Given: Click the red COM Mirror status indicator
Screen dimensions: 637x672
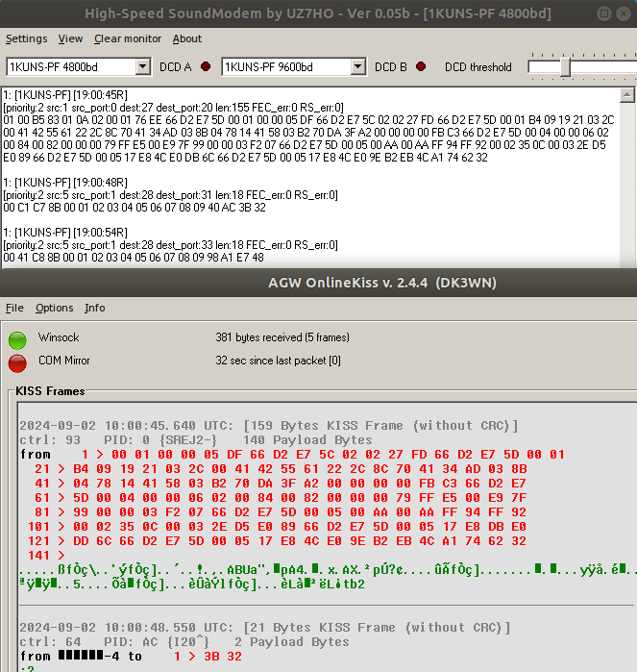Looking at the screenshot, I should point(17,361).
